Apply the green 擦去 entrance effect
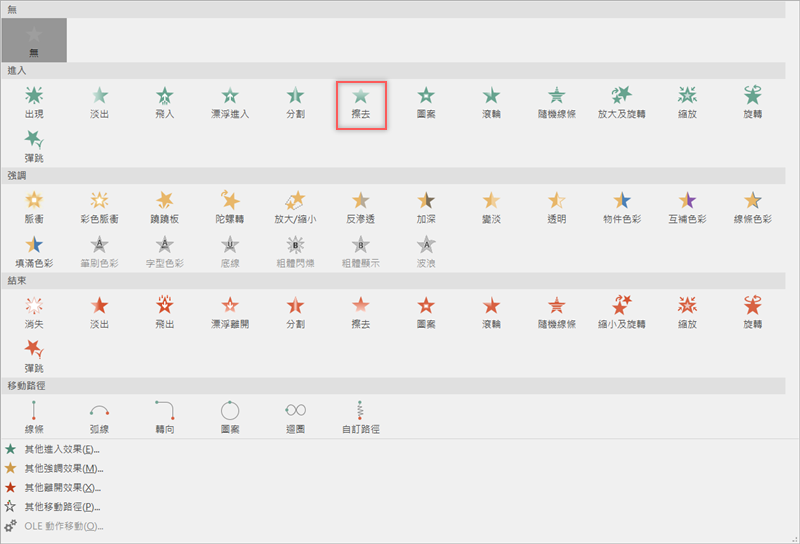The width and height of the screenshot is (800, 544). [361, 105]
